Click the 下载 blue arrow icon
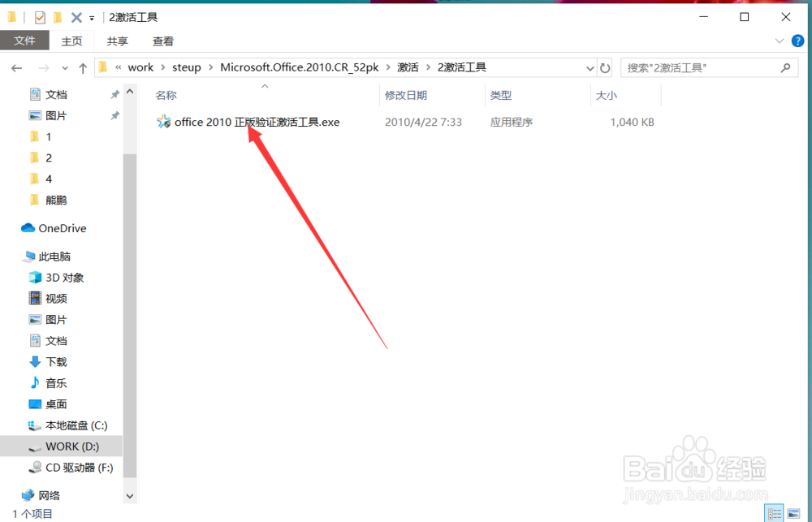The image size is (812, 522). pyautogui.click(x=35, y=361)
